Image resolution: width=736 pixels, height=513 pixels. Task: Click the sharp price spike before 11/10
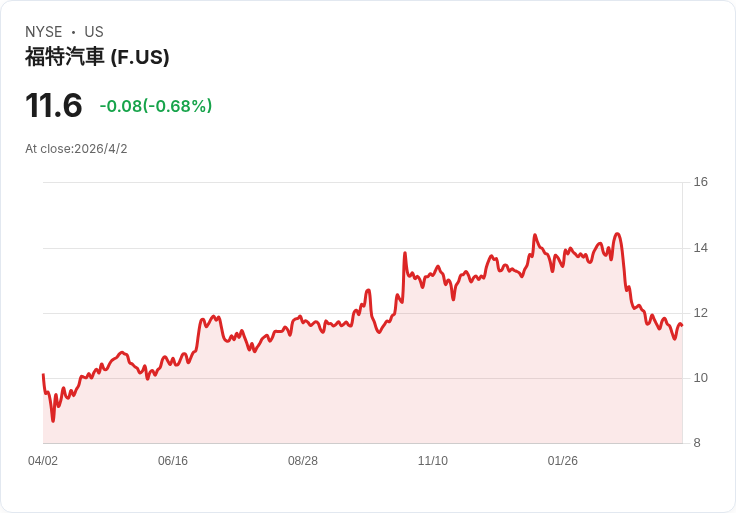tap(405, 253)
